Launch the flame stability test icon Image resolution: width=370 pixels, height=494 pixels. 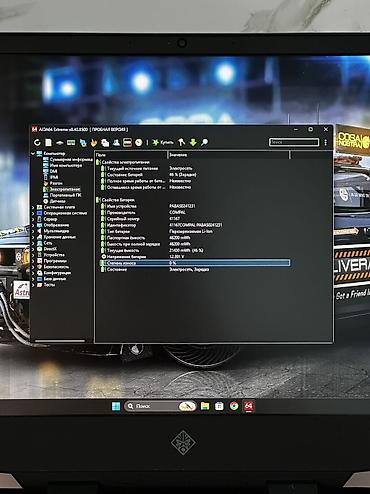pyautogui.click(x=94, y=143)
